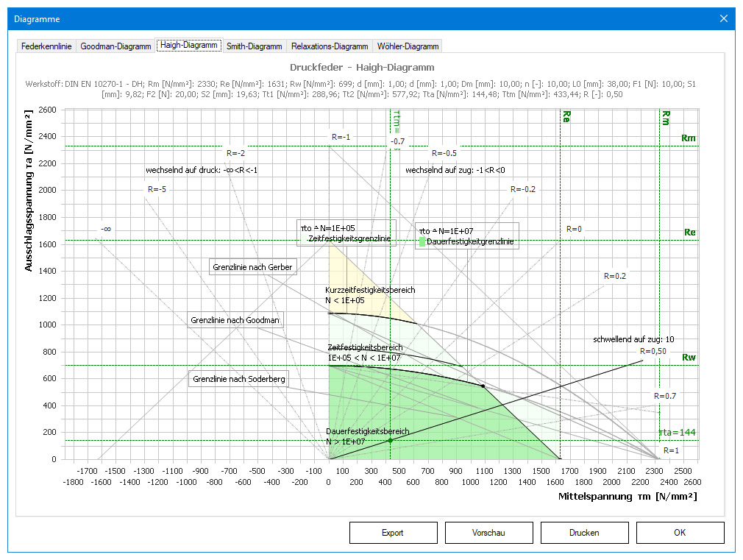
Task: Open the Goodman-Diagramm tab
Action: pyautogui.click(x=115, y=46)
